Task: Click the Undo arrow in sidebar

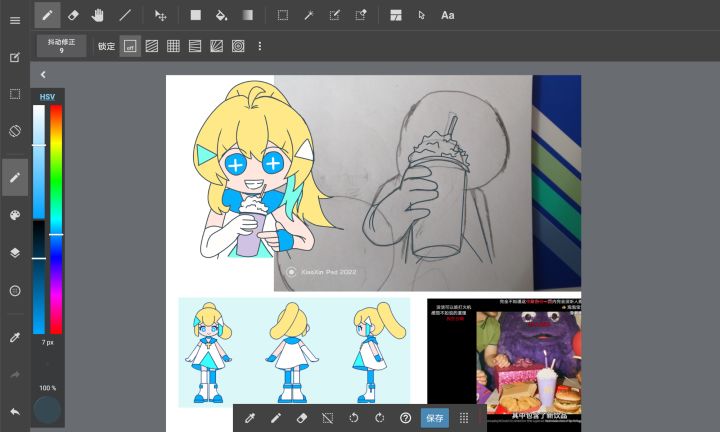Action: click(x=15, y=411)
